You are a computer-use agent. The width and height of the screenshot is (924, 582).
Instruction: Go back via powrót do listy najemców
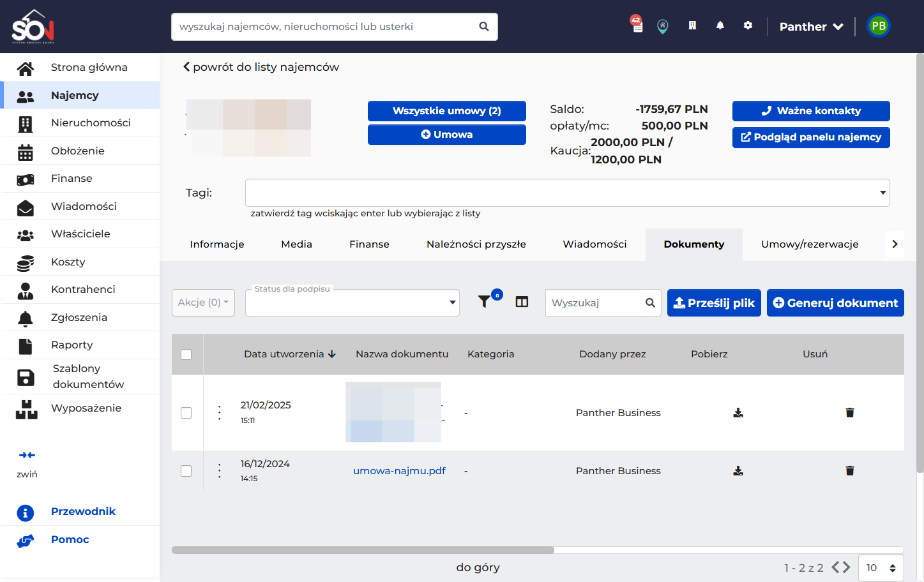(x=261, y=67)
